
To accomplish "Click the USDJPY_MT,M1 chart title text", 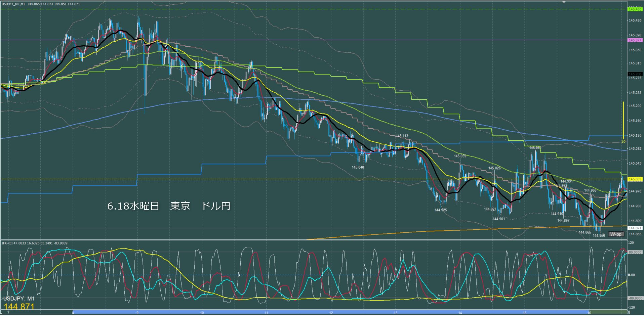I will [13, 4].
